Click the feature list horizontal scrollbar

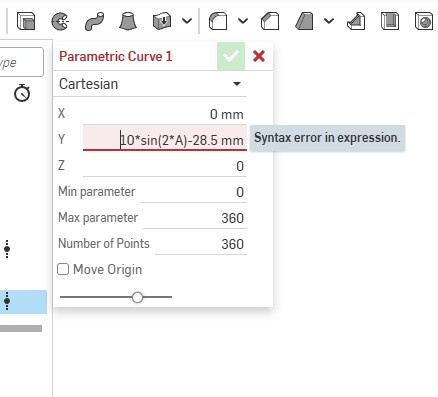21,329
